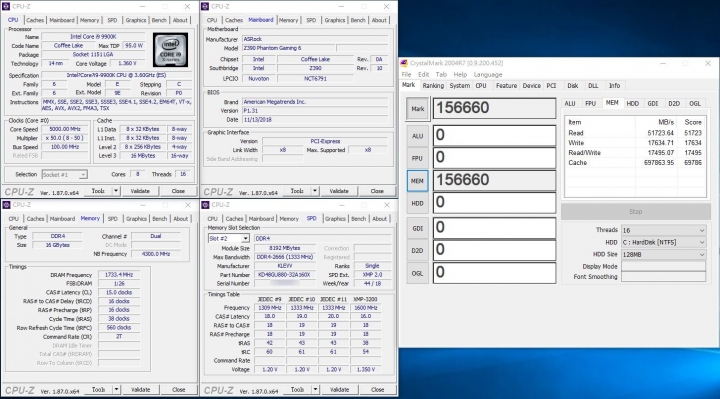Click the OGL benchmark button

click(x=417, y=273)
